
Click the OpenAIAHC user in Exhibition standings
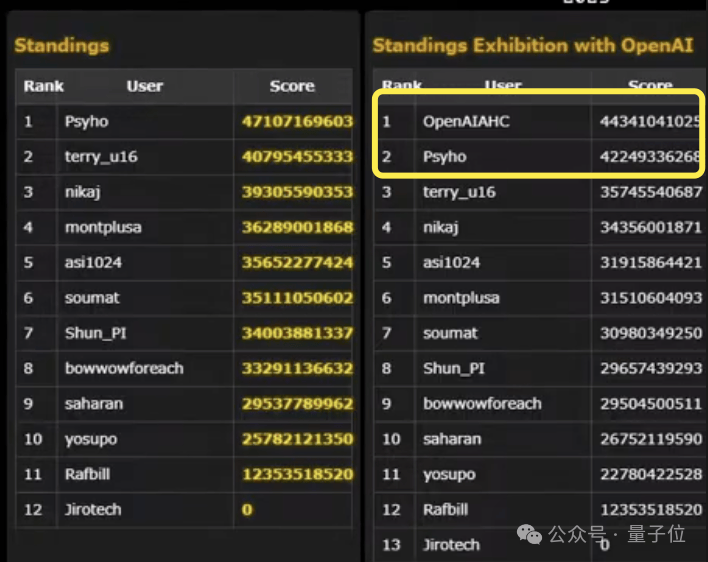[466, 121]
